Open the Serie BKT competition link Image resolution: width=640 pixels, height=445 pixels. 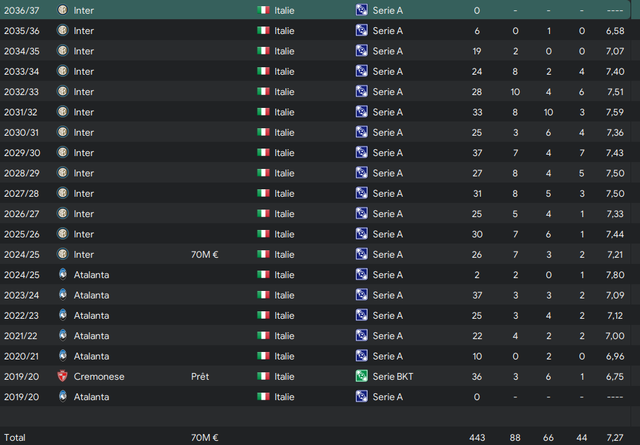[x=393, y=376]
